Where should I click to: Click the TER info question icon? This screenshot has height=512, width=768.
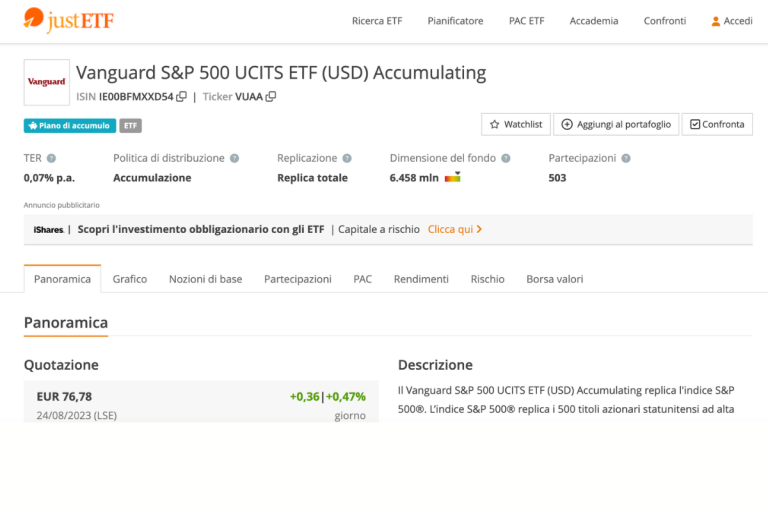coord(51,158)
